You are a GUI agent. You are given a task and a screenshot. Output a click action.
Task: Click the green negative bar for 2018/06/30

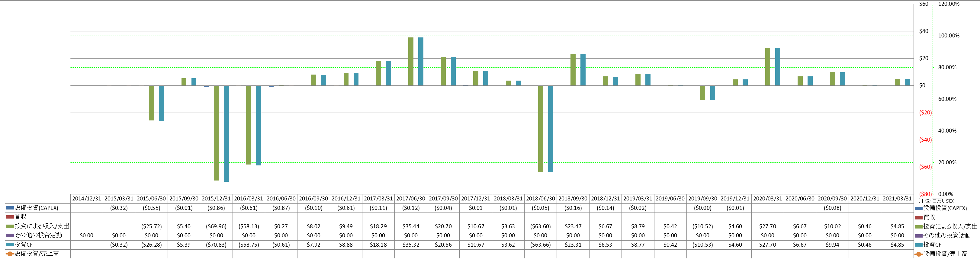tap(541, 129)
